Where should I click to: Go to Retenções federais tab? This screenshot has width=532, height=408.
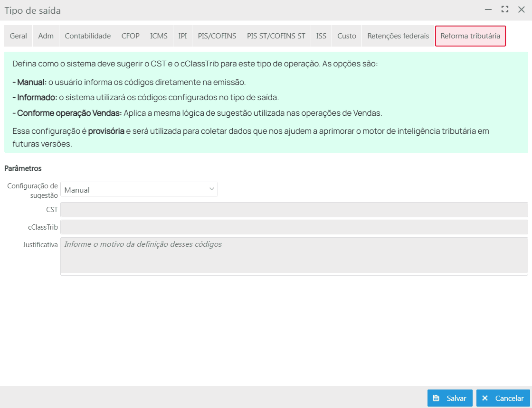(398, 36)
